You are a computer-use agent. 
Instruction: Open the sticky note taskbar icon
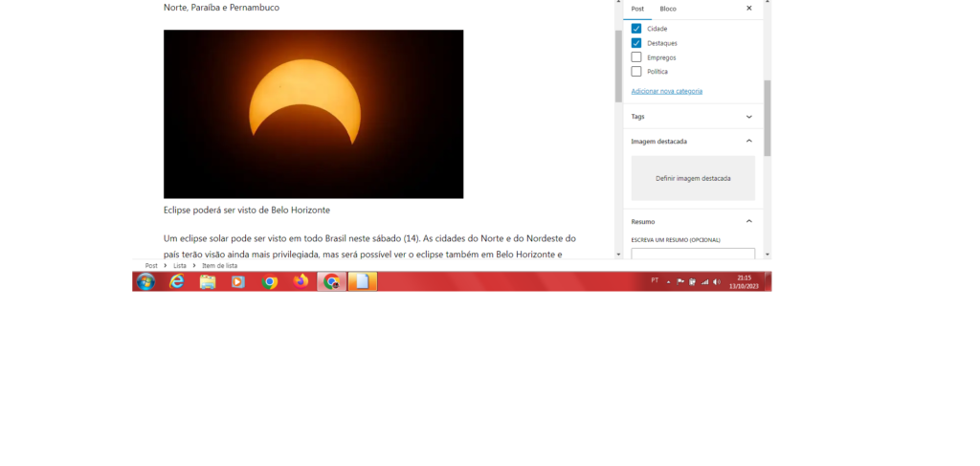click(362, 281)
